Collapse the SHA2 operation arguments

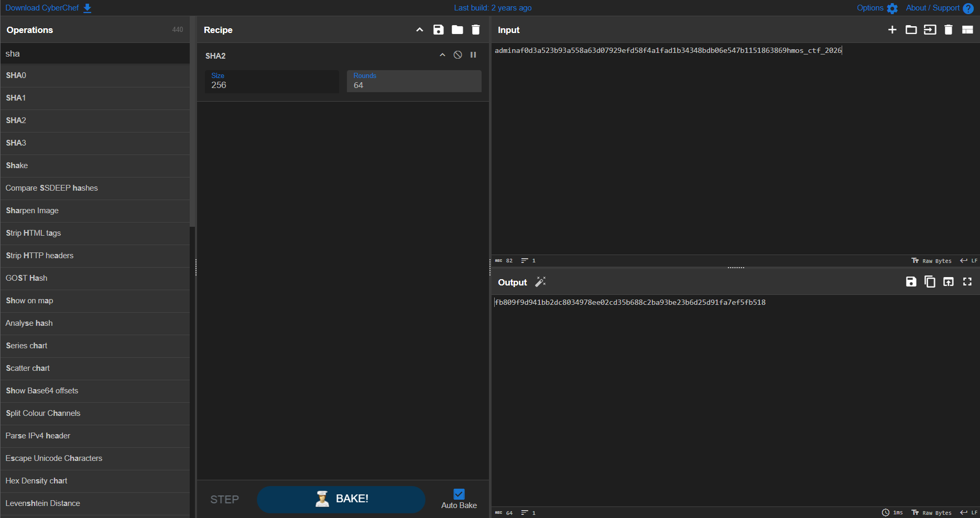click(x=442, y=55)
